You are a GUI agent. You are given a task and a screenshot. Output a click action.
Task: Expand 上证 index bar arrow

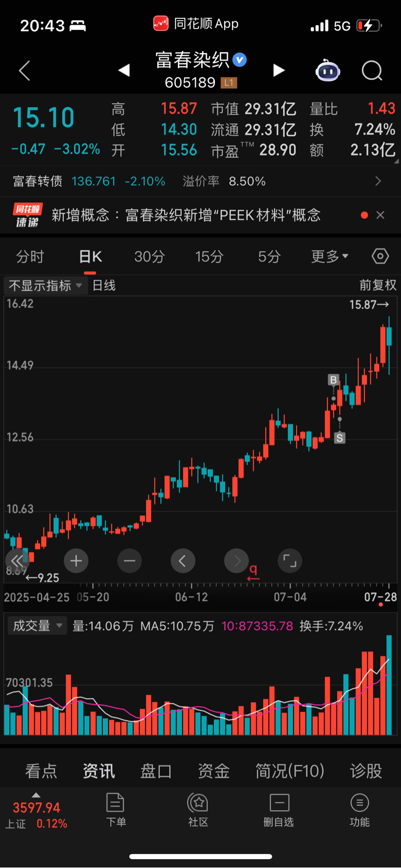36,795
